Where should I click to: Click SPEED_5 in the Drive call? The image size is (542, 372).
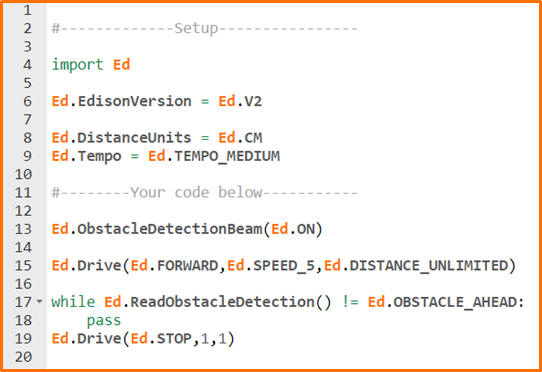pyautogui.click(x=284, y=266)
